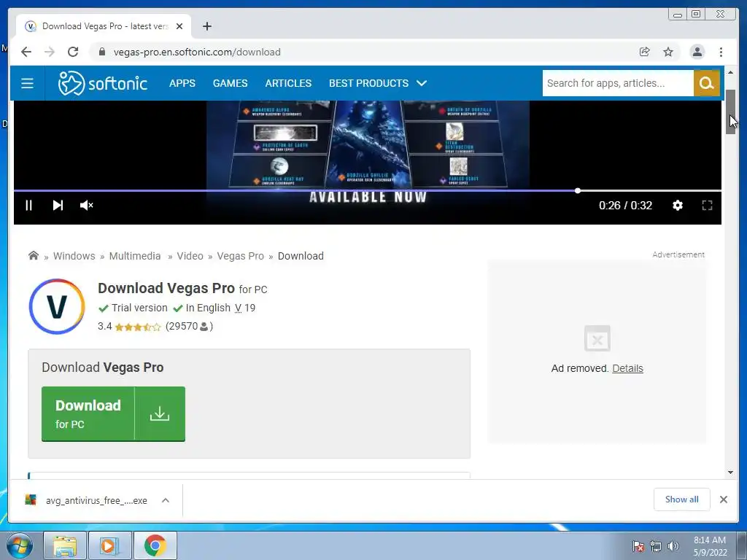Click the address bar URL

click(x=197, y=52)
